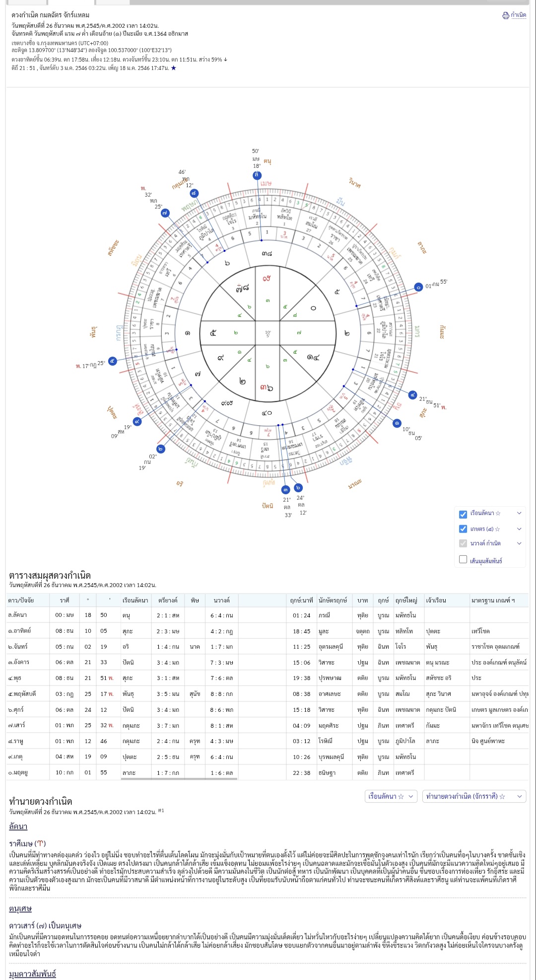Open the เรือนลัคนา dropdown above prediction text
This screenshot has height=980, width=536.
391,796
